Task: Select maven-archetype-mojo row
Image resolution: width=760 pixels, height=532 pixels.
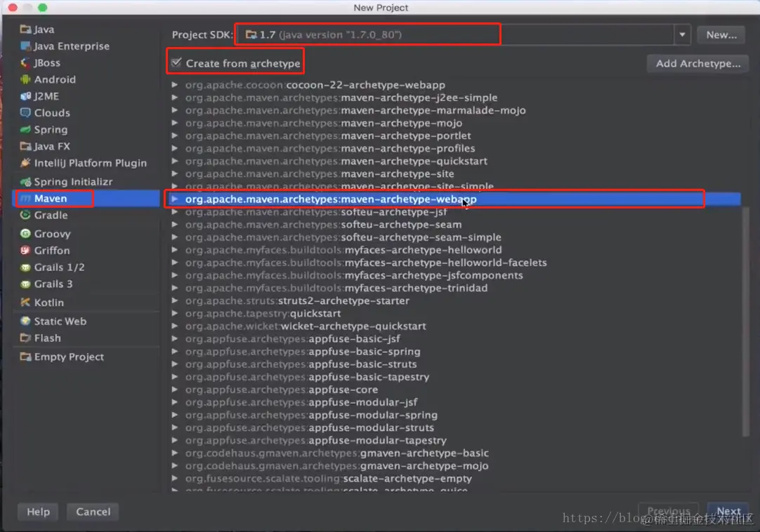Action: pos(456,123)
